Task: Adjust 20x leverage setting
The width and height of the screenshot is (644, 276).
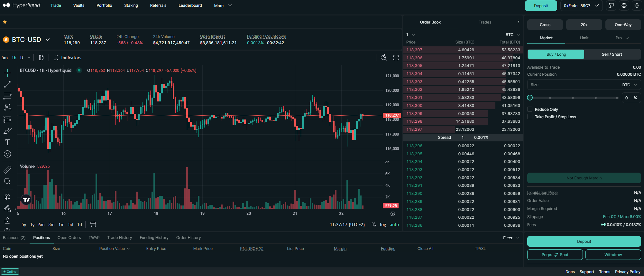Action: tap(584, 24)
